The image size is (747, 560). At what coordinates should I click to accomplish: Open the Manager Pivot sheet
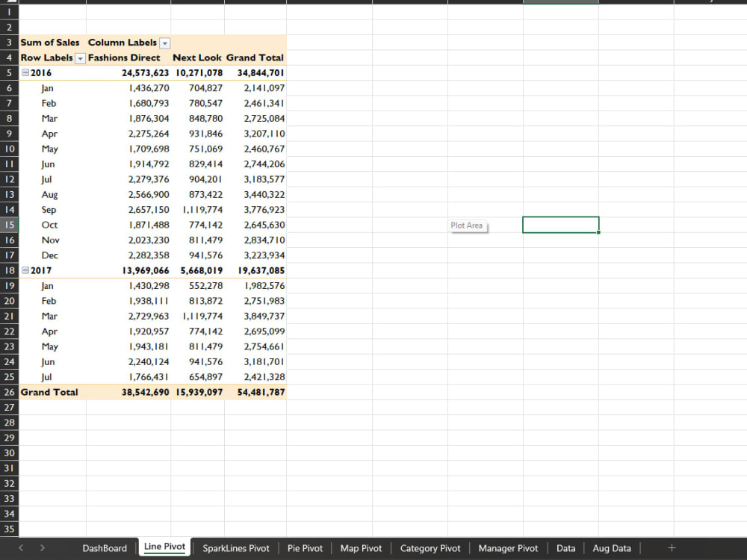[x=508, y=547]
